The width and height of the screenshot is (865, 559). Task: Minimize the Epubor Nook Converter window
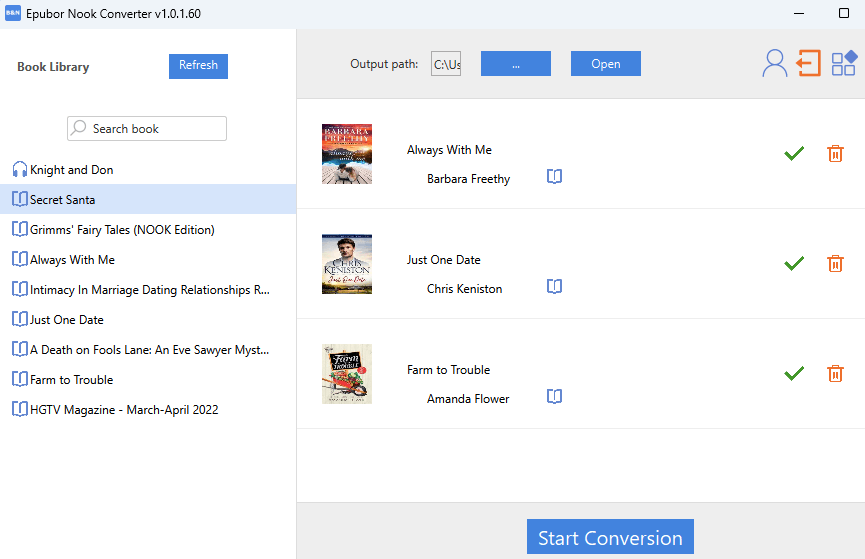coord(799,13)
